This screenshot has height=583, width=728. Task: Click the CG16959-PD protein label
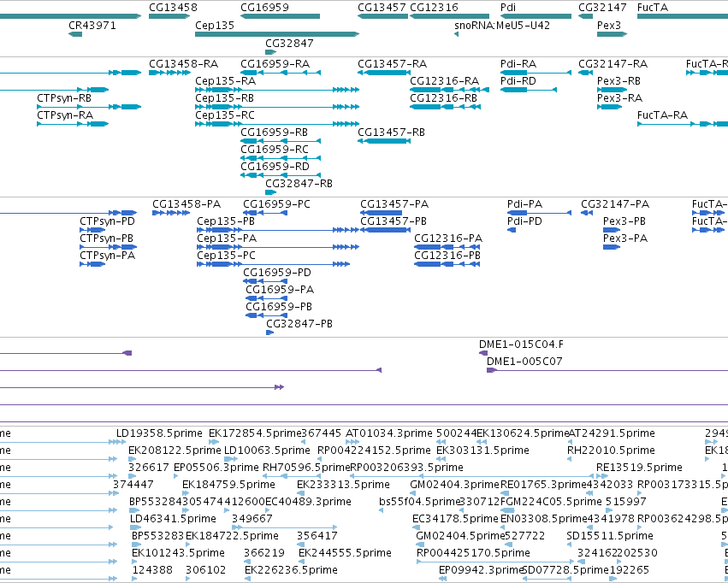(x=277, y=273)
